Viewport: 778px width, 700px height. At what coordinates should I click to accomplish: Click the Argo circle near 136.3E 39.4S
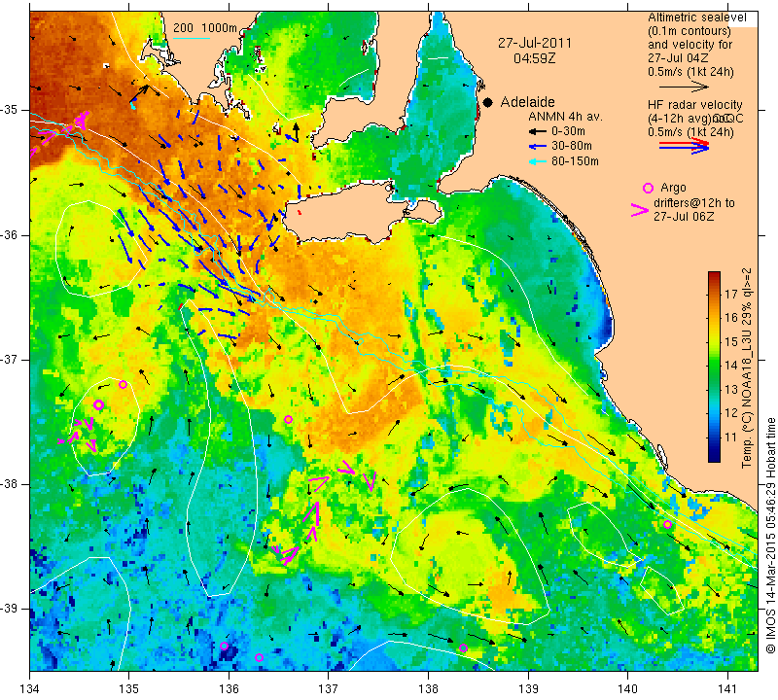[x=259, y=658]
